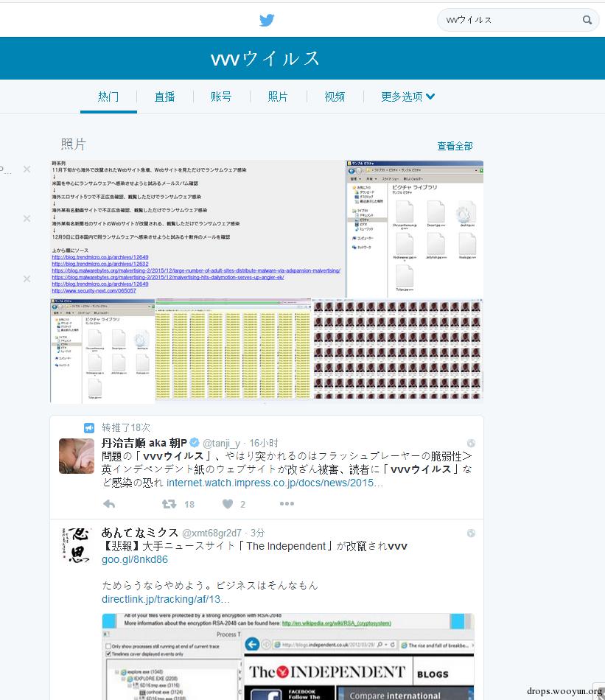Open the yellow file list photo
Screen dimensions: 605x700
(x=233, y=351)
